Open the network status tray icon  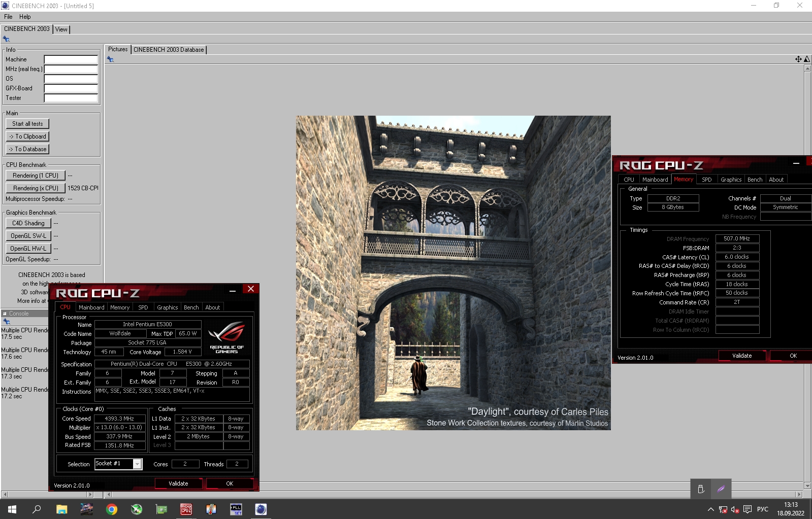723,509
